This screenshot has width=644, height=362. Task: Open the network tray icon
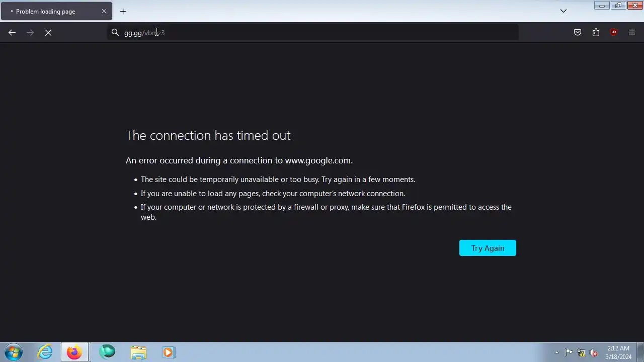tap(581, 352)
